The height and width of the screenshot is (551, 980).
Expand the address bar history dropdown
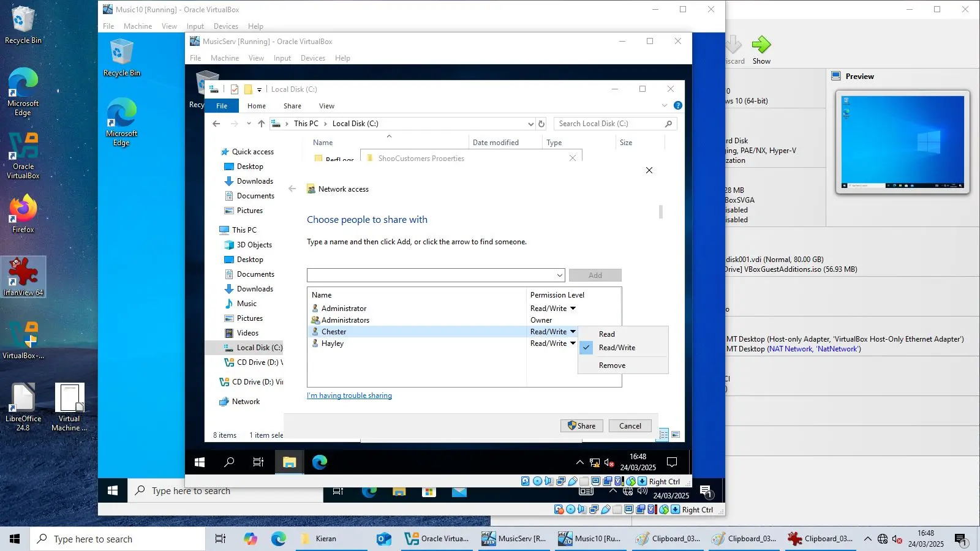[x=530, y=123]
